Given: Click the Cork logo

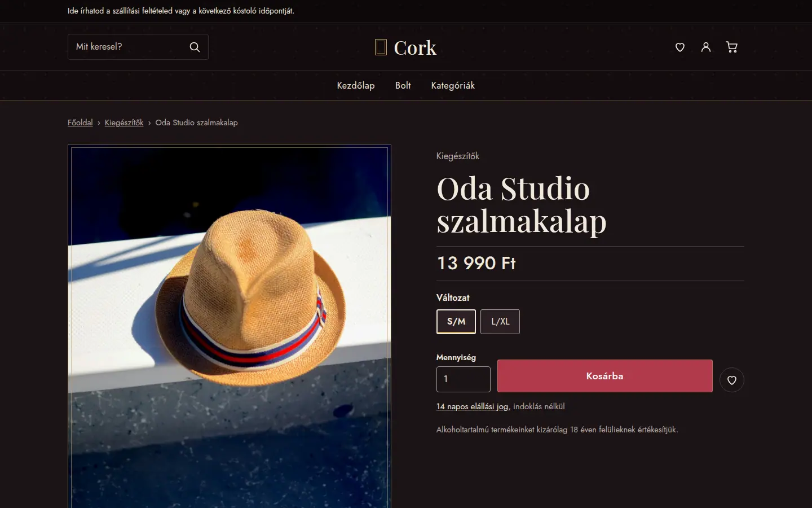Looking at the screenshot, I should [406, 47].
